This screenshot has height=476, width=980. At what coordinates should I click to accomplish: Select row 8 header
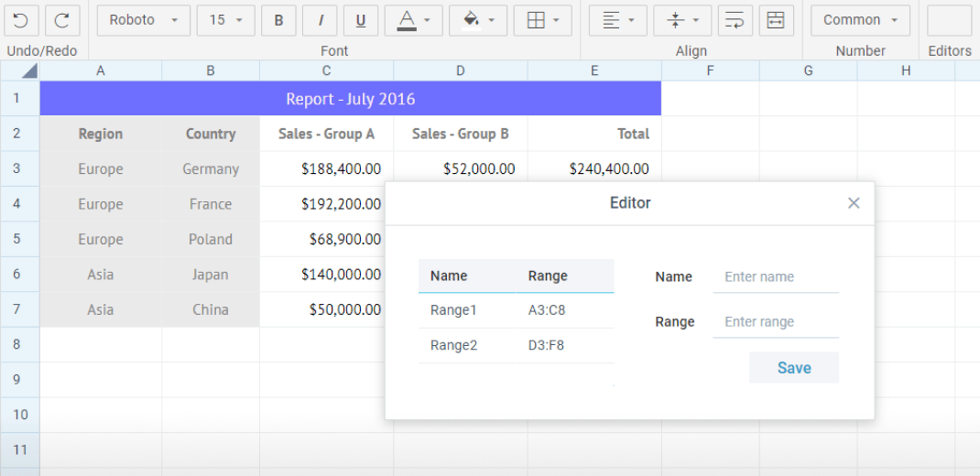20,345
